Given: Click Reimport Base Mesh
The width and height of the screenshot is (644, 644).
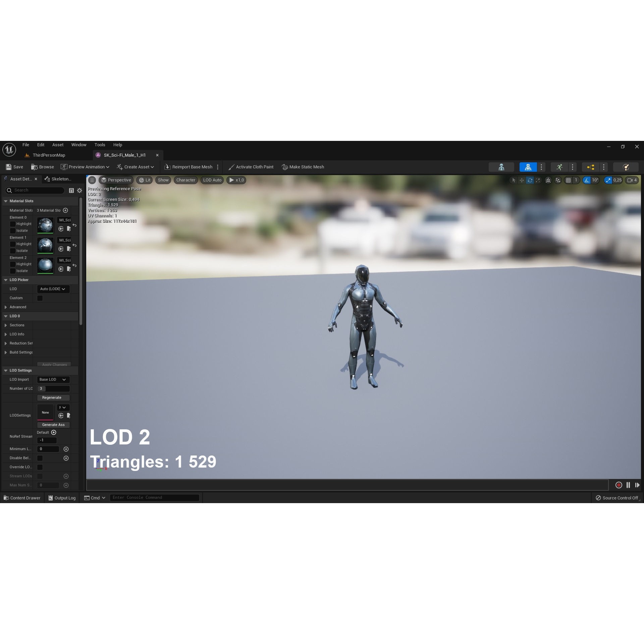Looking at the screenshot, I should (188, 167).
